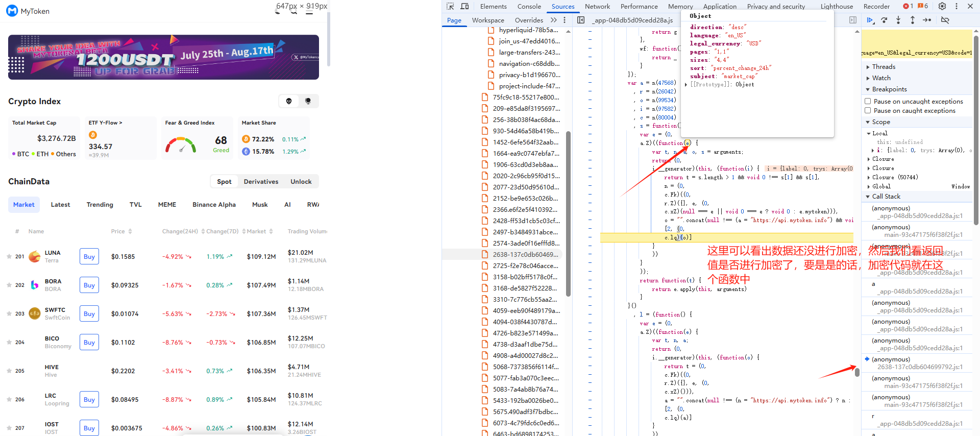This screenshot has height=436, width=980.
Task: Enable Pause on caught exceptions
Action: 868,110
